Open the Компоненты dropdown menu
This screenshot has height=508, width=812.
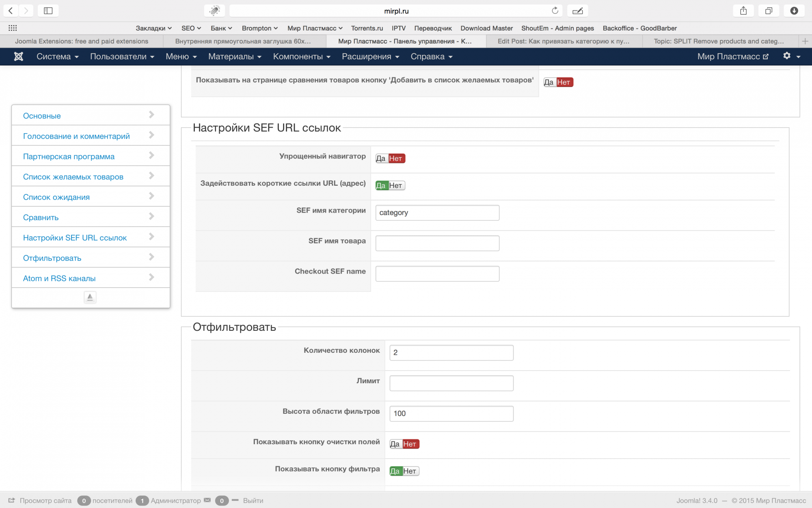[302, 56]
